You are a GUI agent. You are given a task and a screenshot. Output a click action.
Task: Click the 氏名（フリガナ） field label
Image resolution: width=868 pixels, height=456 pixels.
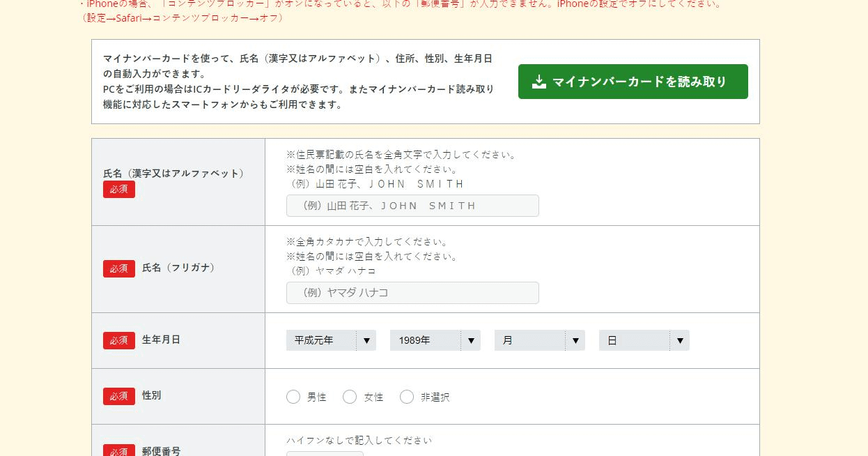tap(179, 268)
